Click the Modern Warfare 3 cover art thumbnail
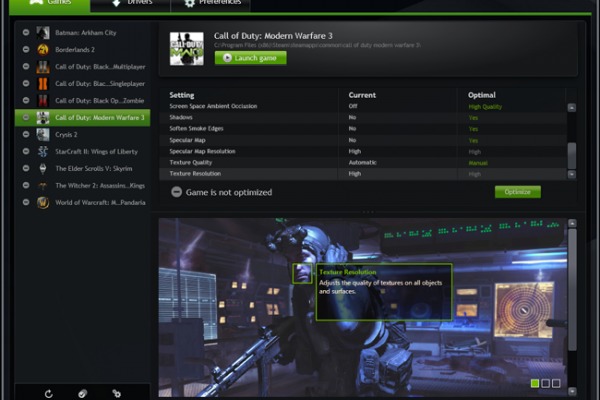600x400 pixels. pyautogui.click(x=187, y=48)
